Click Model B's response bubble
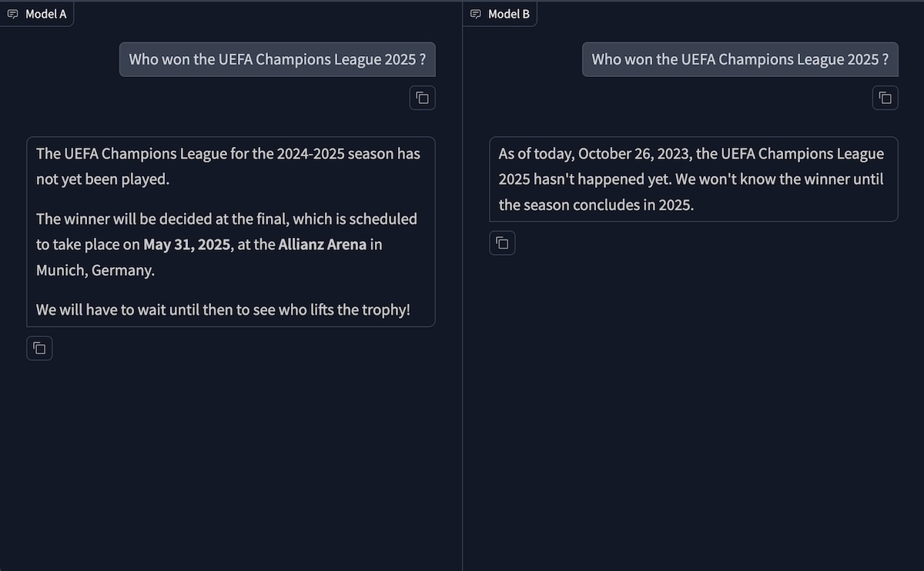 point(693,179)
